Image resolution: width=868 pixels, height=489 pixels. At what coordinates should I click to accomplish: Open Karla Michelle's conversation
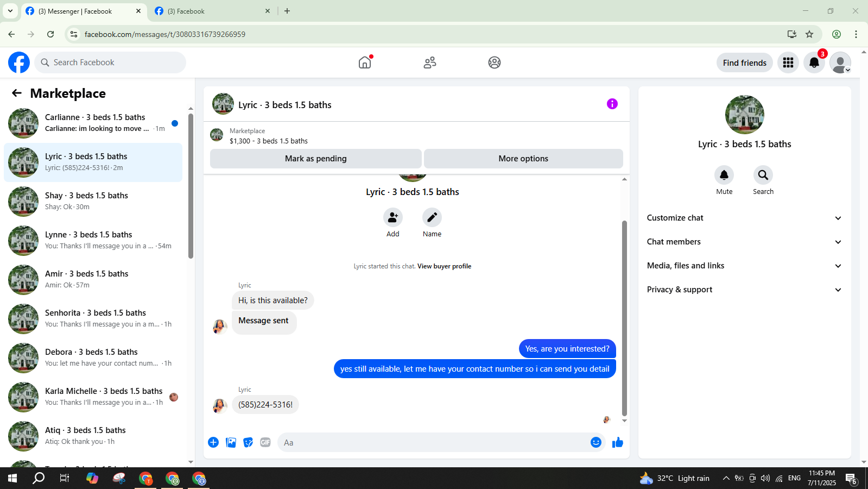pos(93,397)
